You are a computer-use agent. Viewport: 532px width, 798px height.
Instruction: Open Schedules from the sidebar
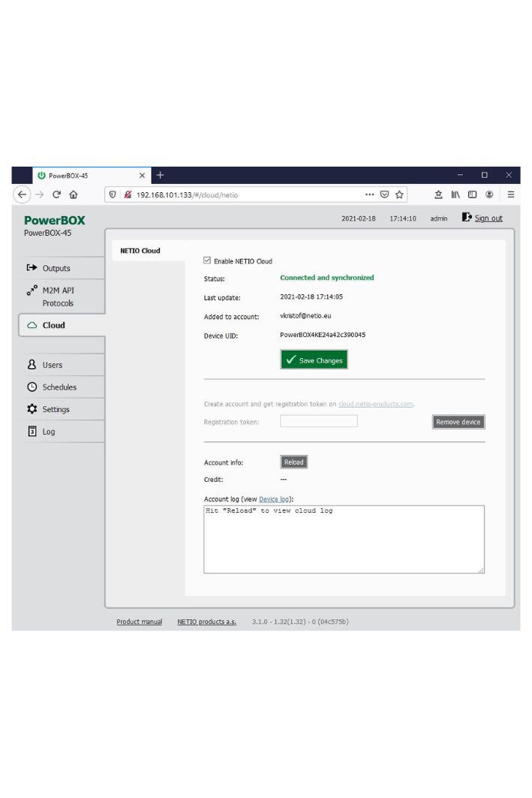(59, 387)
